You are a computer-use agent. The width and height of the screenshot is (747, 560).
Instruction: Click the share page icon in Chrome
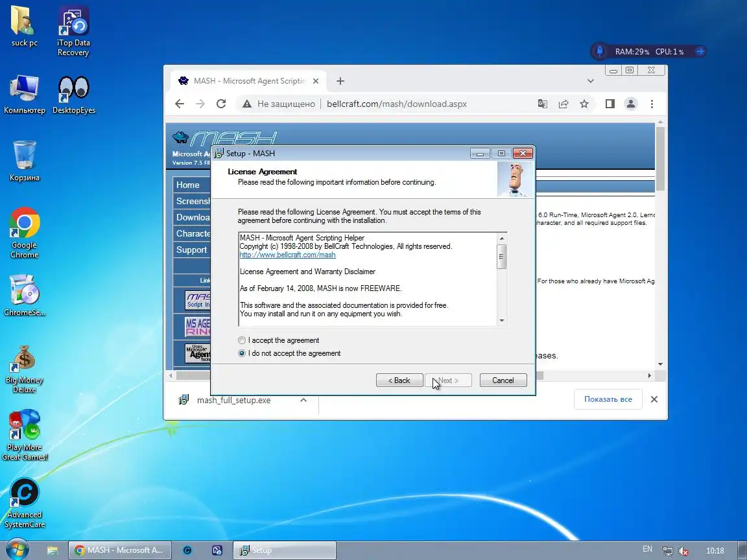563,104
